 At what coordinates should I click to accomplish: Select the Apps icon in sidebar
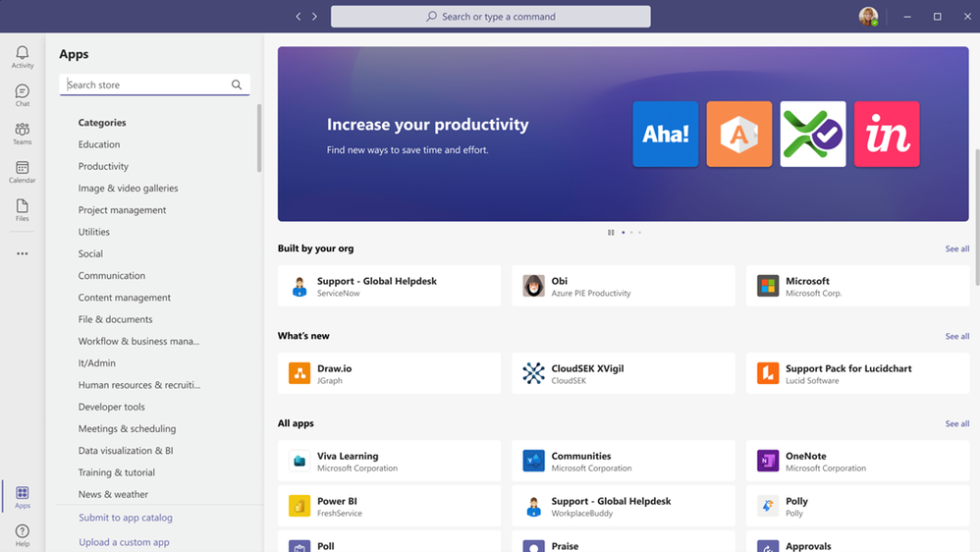click(22, 497)
